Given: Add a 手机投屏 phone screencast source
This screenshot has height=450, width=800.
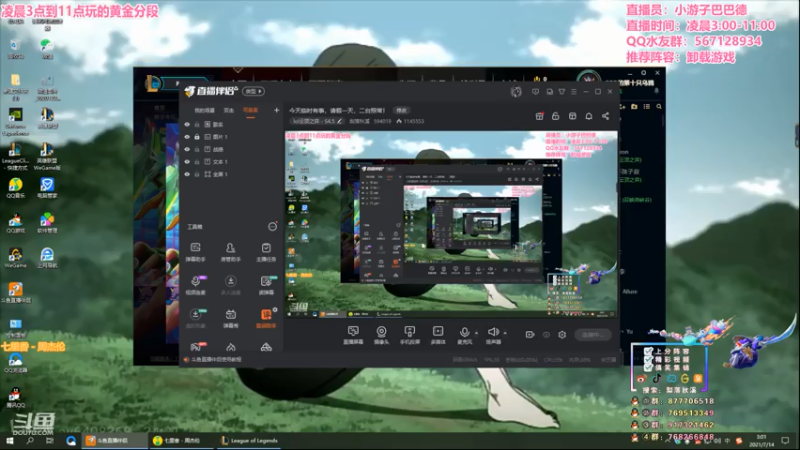Looking at the screenshot, I should 410,335.
